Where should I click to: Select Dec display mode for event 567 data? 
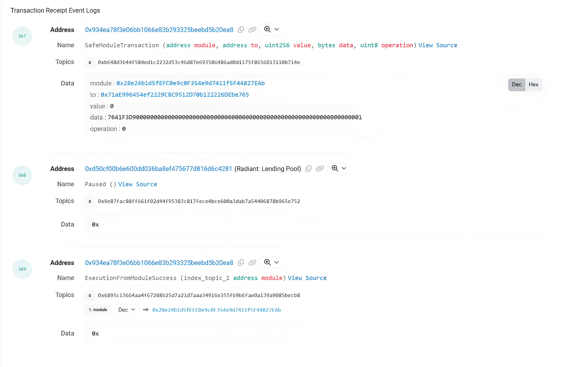(x=517, y=84)
